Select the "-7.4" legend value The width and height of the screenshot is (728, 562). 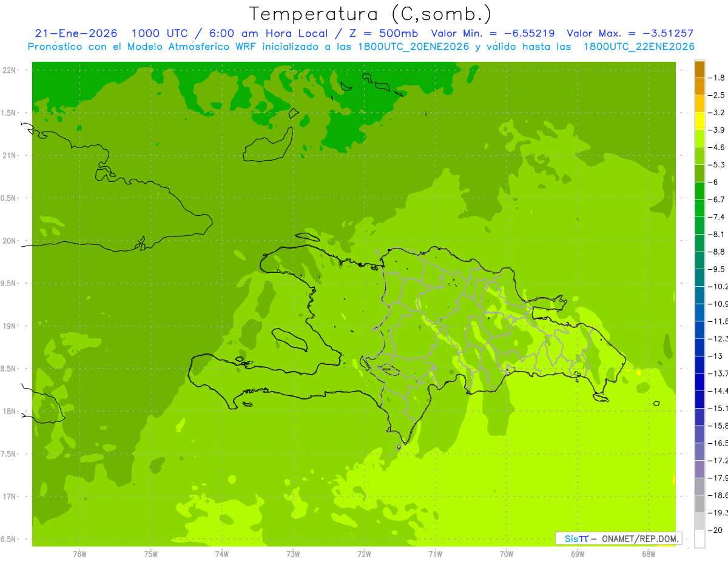[x=716, y=217]
